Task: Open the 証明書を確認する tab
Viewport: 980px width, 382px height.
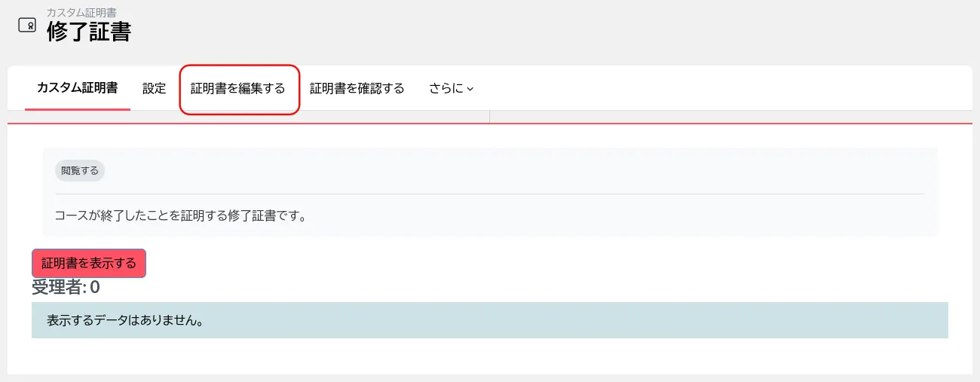Action: (357, 88)
